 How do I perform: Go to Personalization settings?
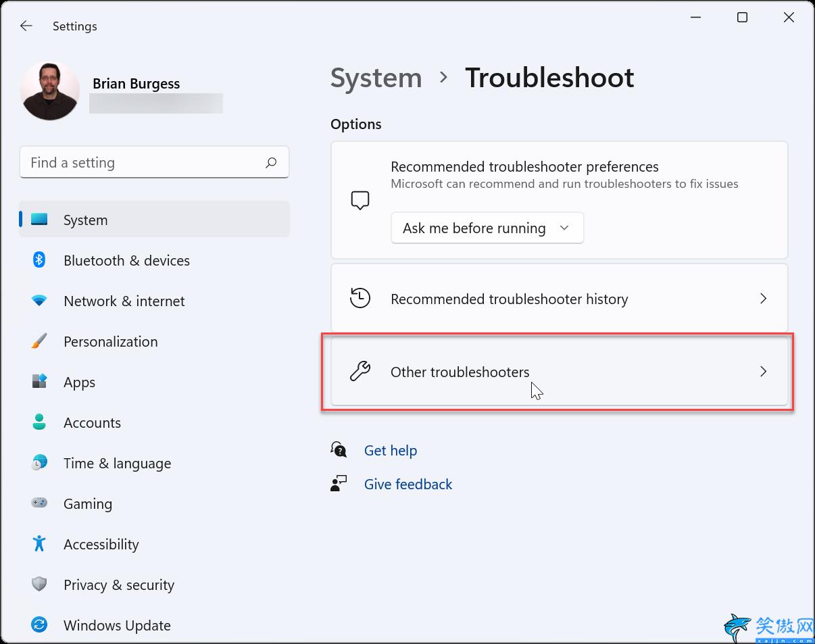pyautogui.click(x=155, y=341)
